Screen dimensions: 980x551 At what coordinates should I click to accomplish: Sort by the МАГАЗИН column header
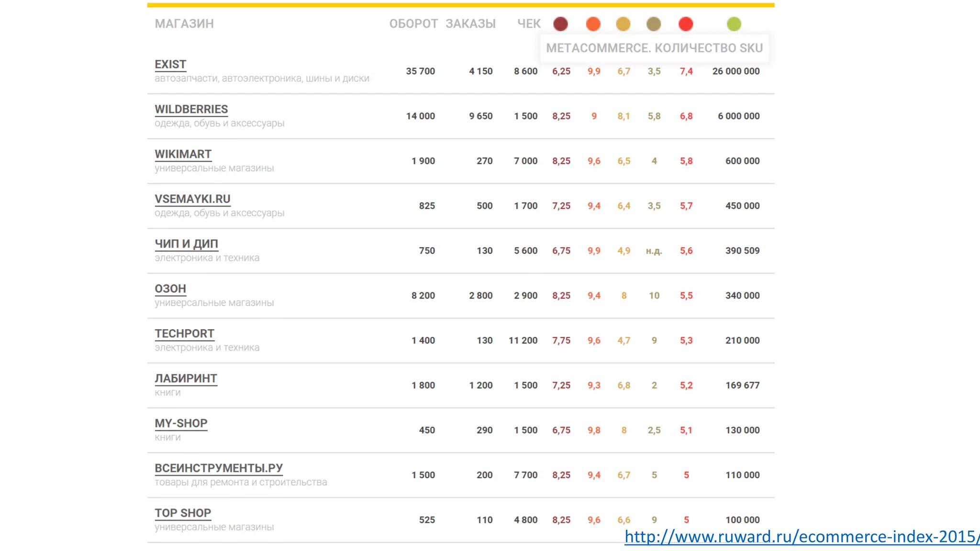pos(184,24)
